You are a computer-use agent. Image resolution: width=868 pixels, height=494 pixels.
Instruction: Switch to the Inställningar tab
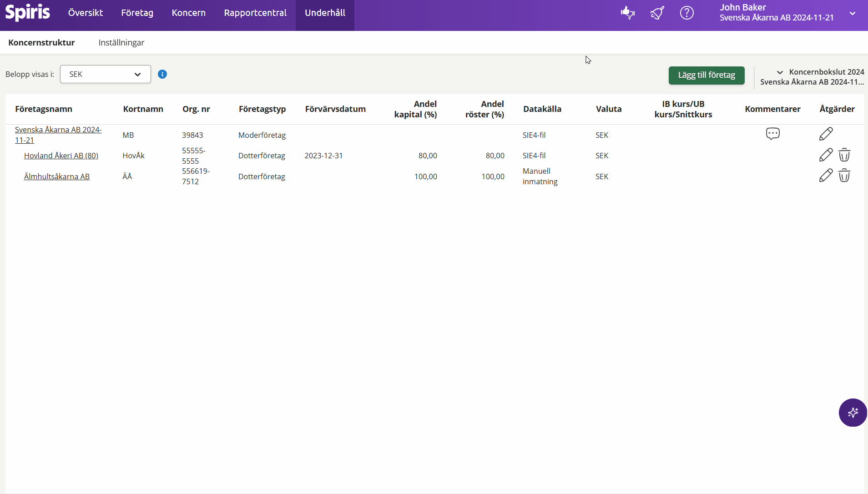pos(121,42)
